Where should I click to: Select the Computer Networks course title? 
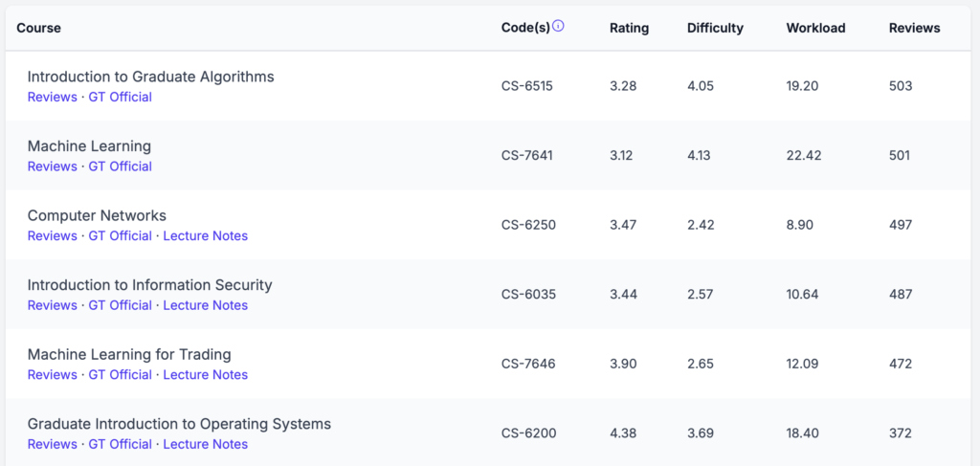pos(97,215)
